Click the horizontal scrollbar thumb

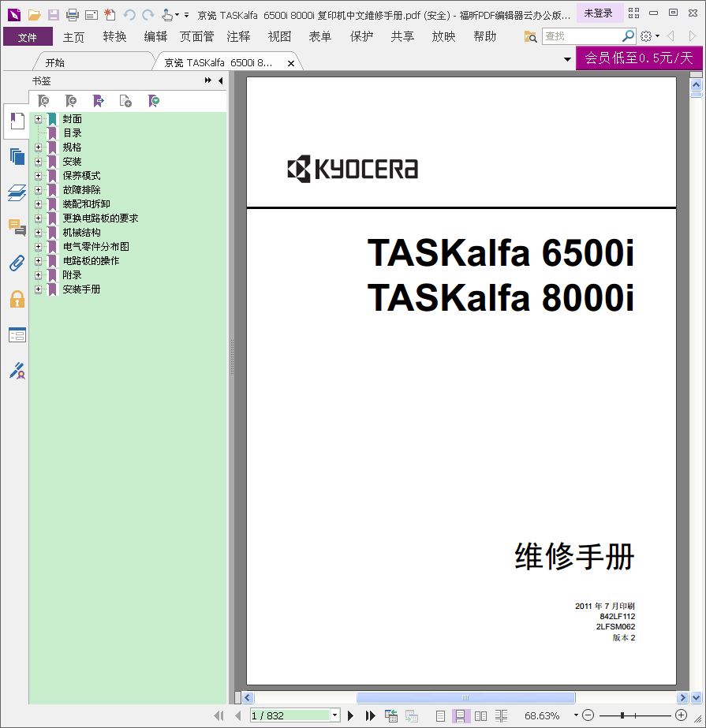466,697
